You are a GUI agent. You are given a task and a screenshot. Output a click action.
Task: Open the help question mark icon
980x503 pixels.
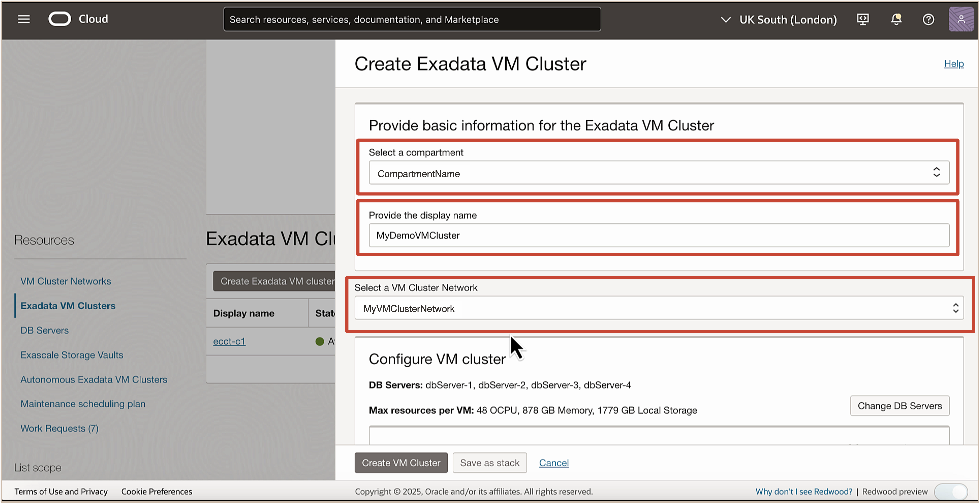(x=928, y=19)
